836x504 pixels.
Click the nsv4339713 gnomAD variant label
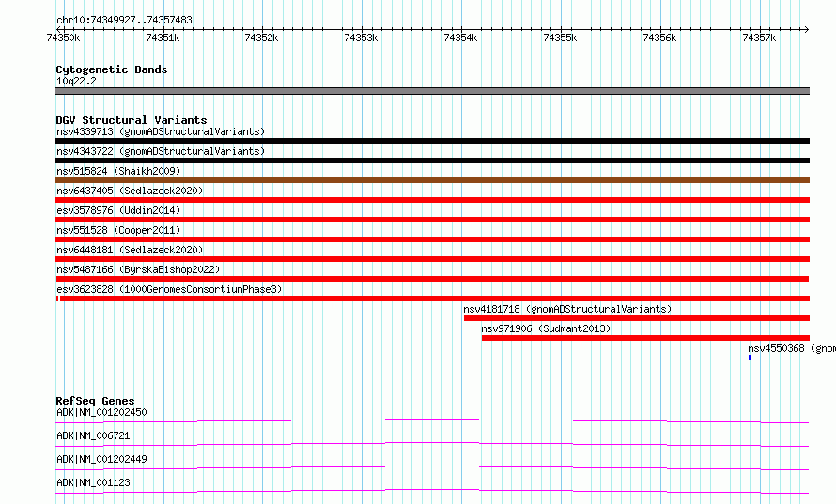[161, 131]
